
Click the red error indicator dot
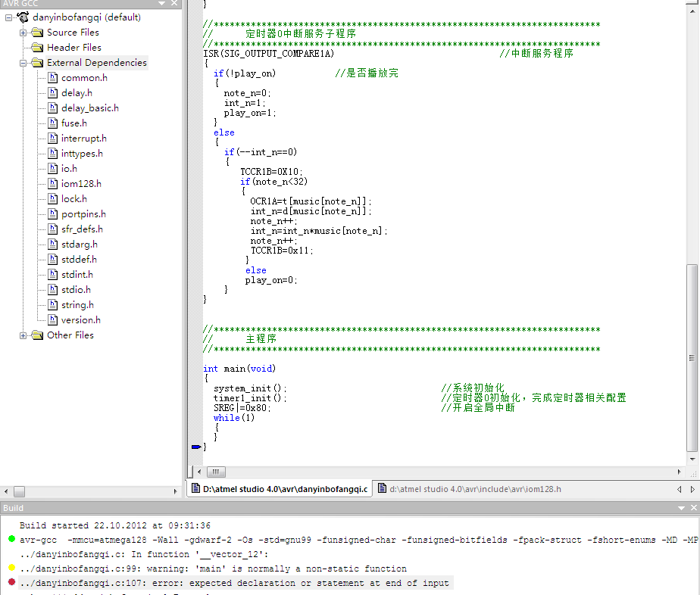coord(11,581)
